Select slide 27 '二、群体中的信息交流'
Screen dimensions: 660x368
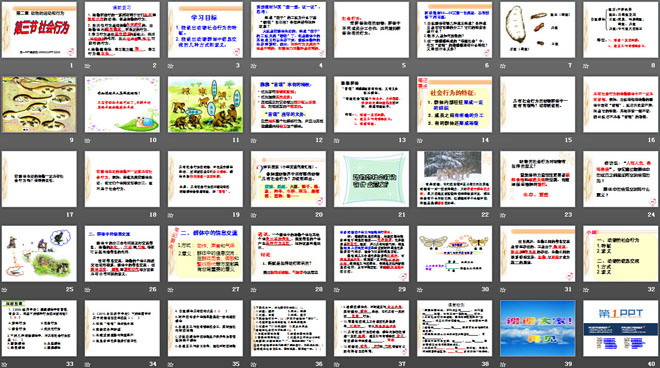(205, 253)
